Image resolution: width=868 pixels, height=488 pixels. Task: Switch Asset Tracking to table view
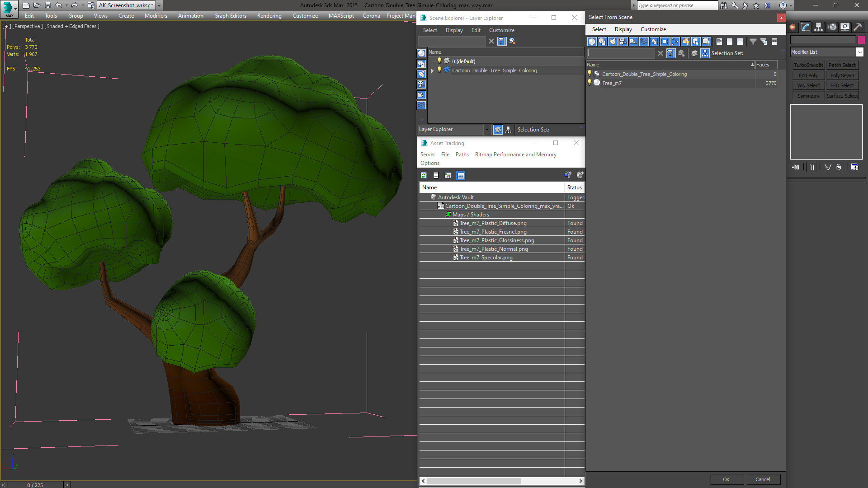(460, 175)
